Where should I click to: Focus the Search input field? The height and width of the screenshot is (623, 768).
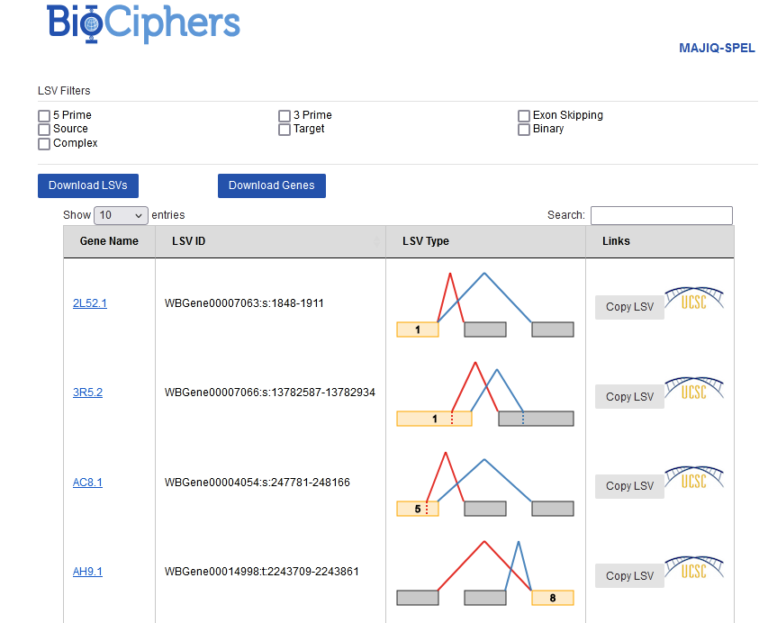(x=661, y=215)
